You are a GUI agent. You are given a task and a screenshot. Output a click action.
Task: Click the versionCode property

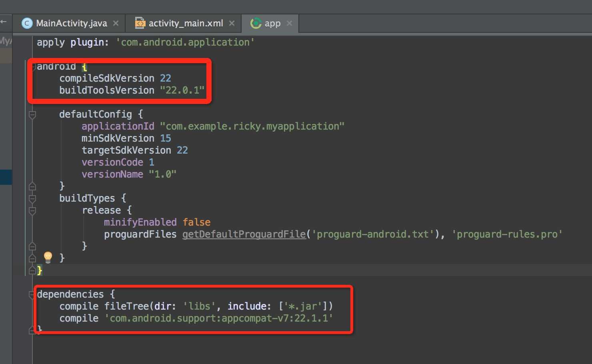pyautogui.click(x=112, y=162)
